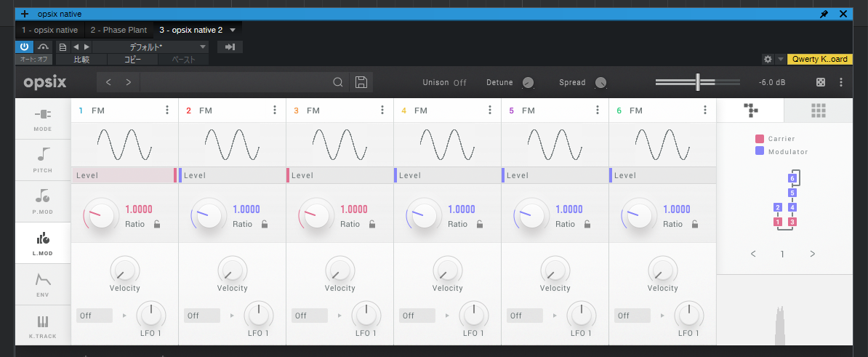Toggle ratio lock on operator 4

coord(480,225)
